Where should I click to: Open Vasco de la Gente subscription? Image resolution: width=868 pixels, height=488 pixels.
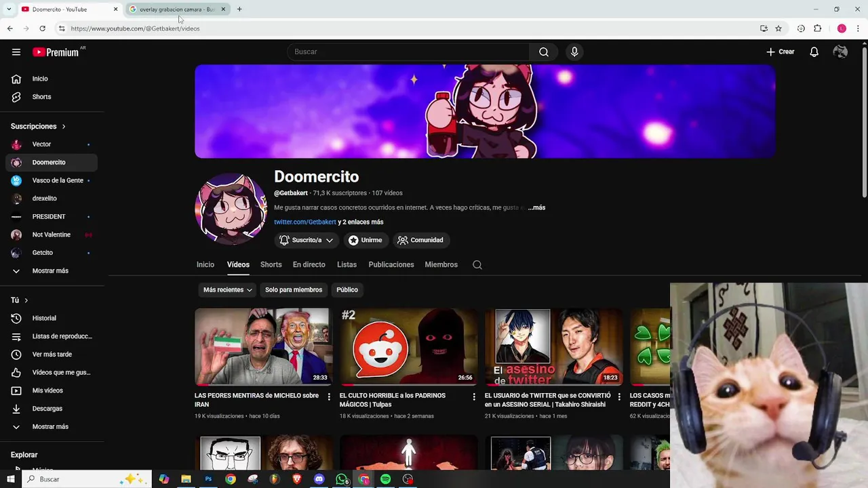52,181
